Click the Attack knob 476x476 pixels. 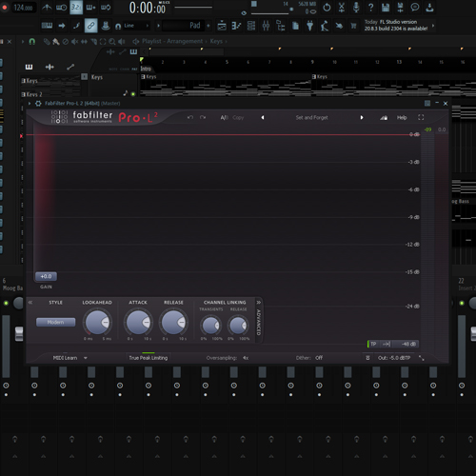pos(138,322)
